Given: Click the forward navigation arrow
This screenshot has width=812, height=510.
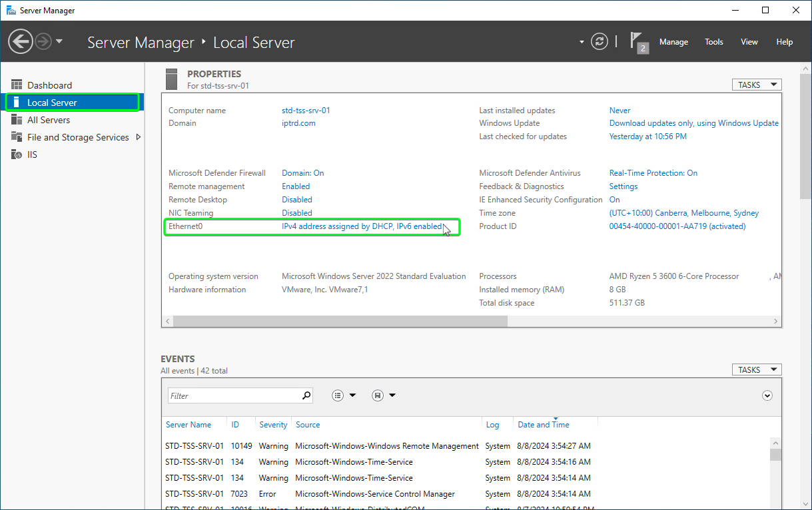Looking at the screenshot, I should tap(43, 42).
